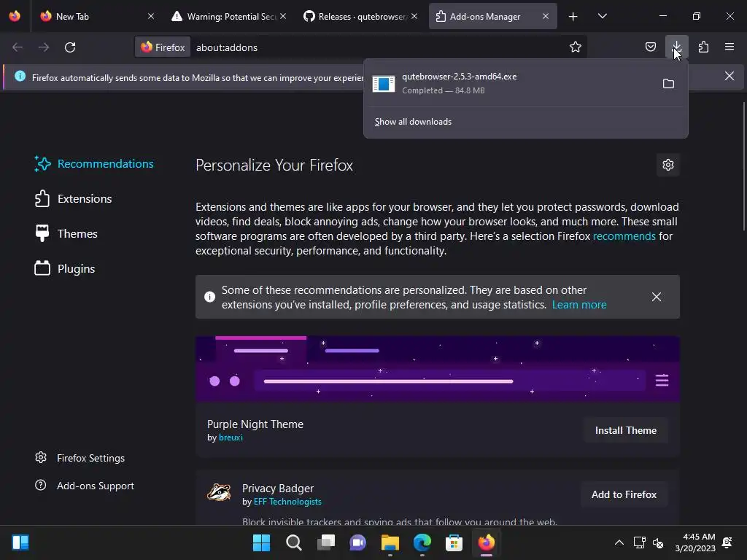Click the Privacy Badger icon
This screenshot has height=560, width=747.
coord(219,493)
